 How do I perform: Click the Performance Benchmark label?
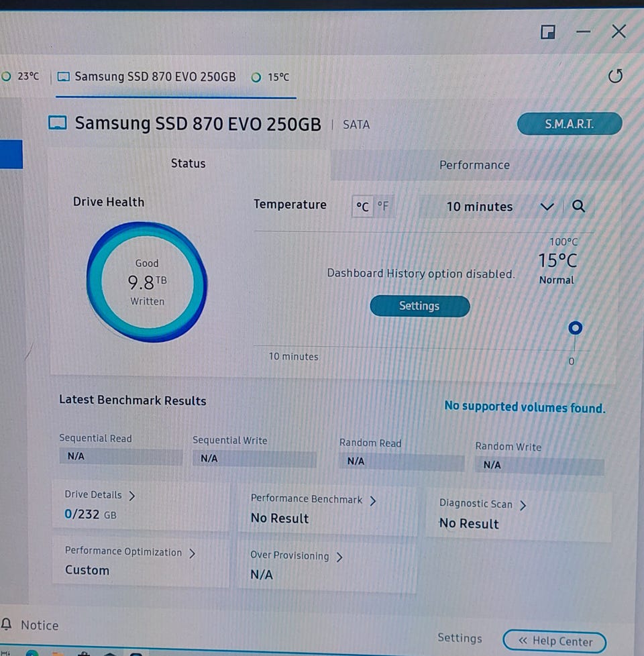[307, 499]
